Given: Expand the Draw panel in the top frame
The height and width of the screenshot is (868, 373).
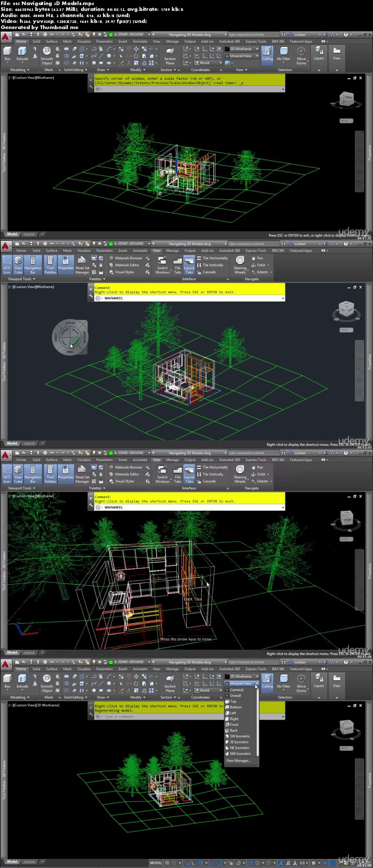Looking at the screenshot, I should point(102,70).
